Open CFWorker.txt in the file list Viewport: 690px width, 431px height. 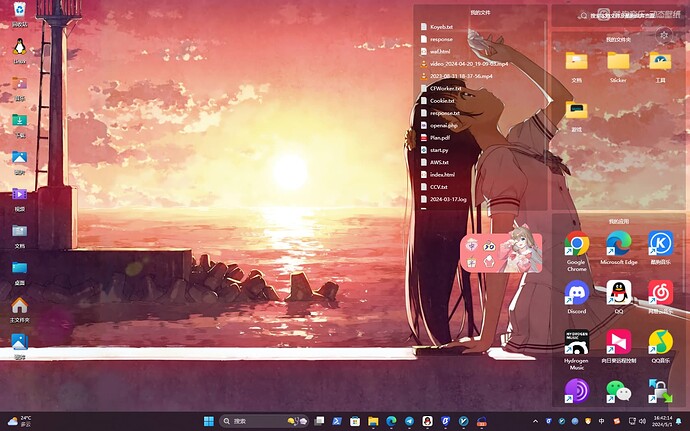point(441,88)
